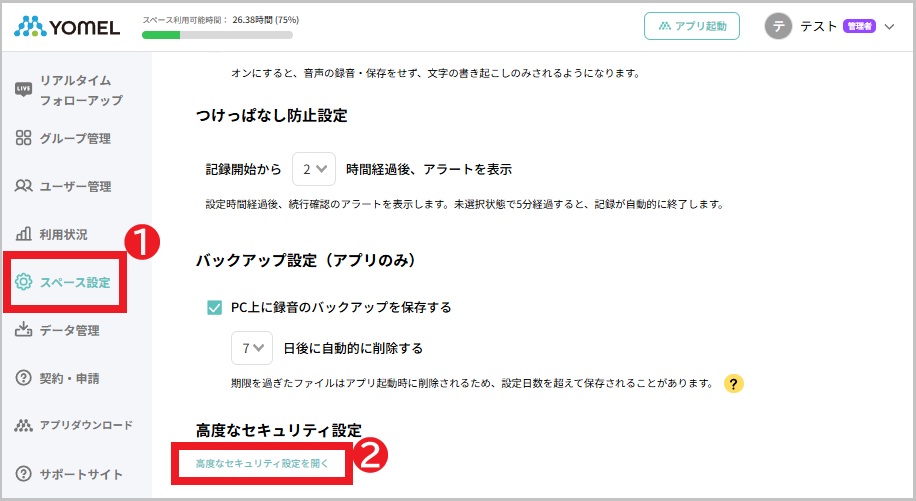Image resolution: width=916 pixels, height=501 pixels.
Task: Click the 契約・申請 question mark icon
Action: 24,378
